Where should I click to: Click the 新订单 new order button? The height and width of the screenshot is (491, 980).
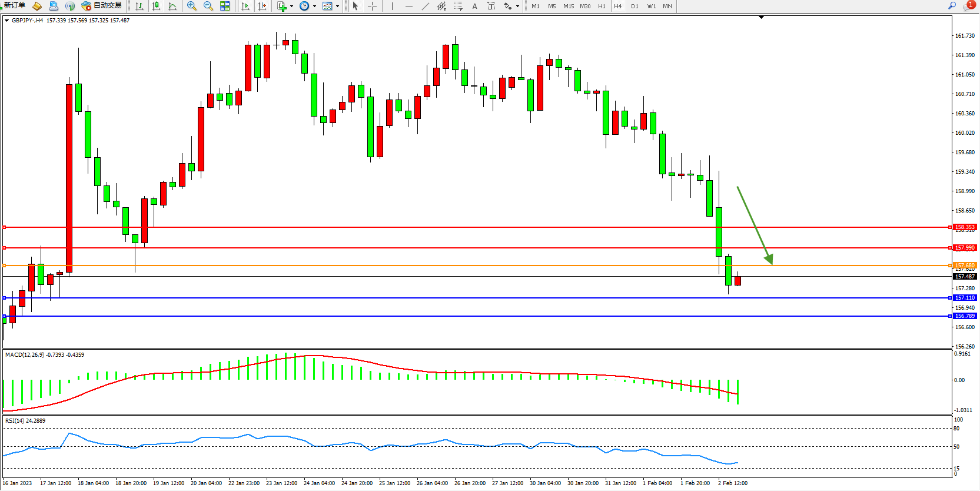pos(14,6)
